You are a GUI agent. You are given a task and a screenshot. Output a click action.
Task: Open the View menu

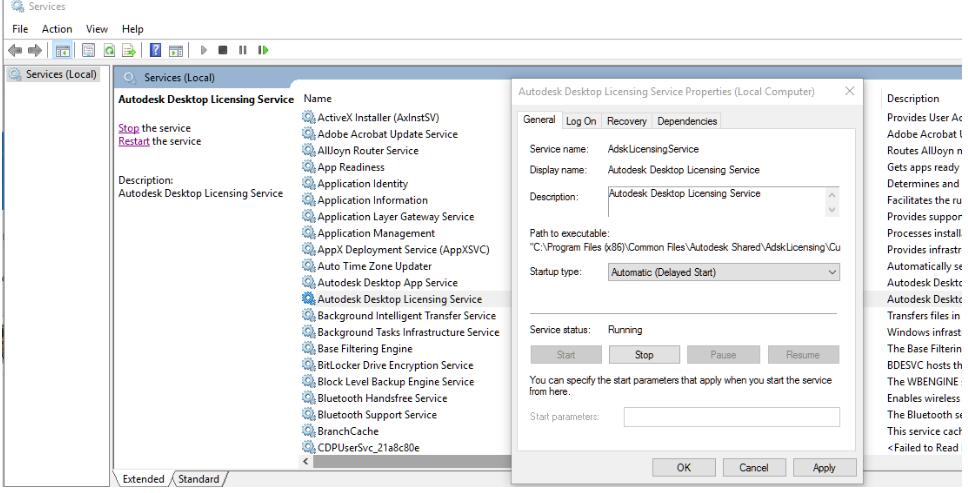(98, 30)
